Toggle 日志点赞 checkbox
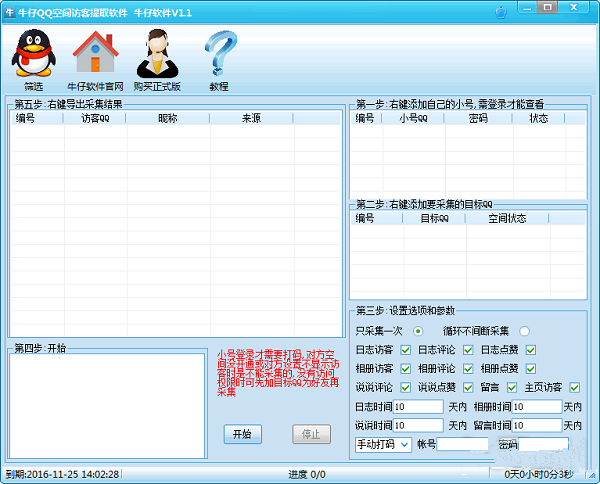 tap(531, 350)
